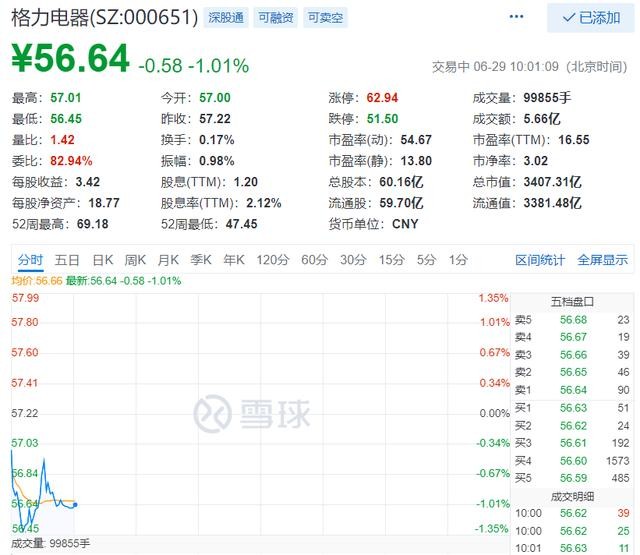Switch to the 五日 chart tab
This screenshot has height=555, width=640.
pyautogui.click(x=67, y=260)
